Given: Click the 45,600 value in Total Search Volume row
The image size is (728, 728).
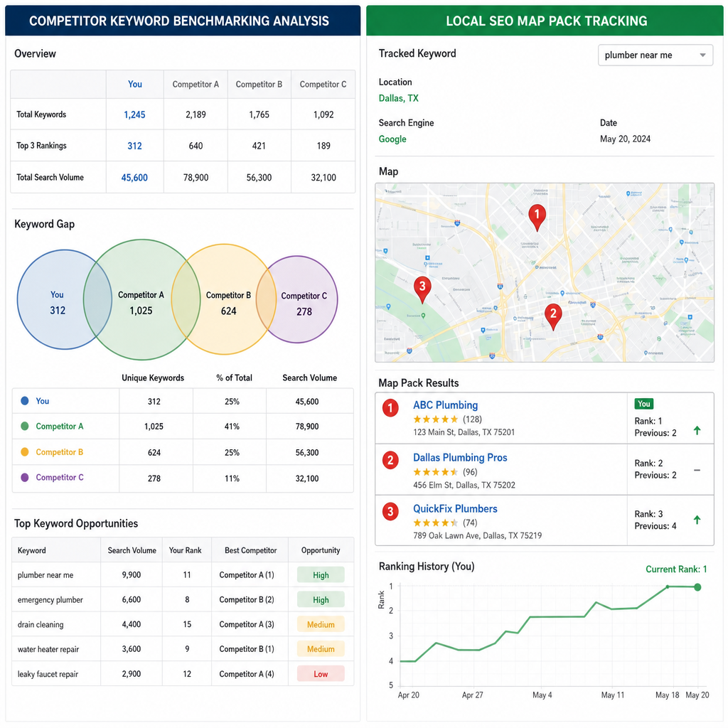Looking at the screenshot, I should [134, 177].
